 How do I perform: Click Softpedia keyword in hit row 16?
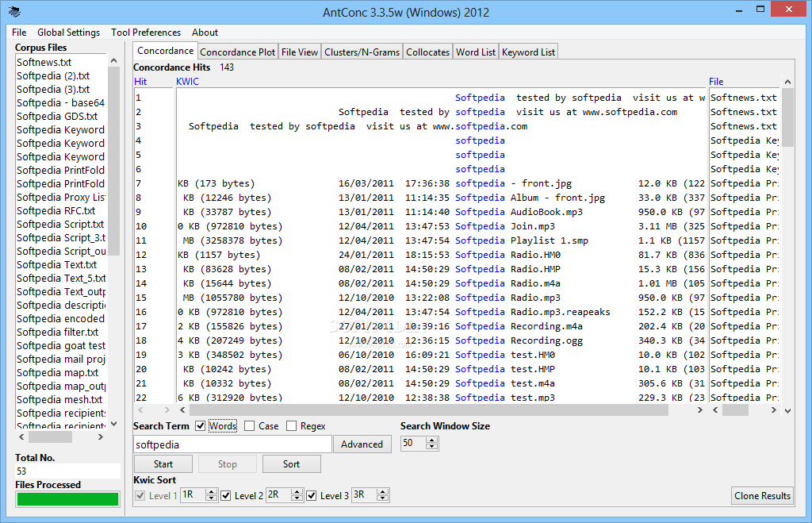[480, 312]
